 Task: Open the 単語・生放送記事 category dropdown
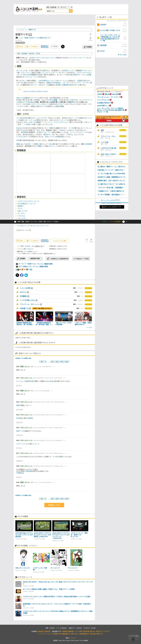pos(53,7)
